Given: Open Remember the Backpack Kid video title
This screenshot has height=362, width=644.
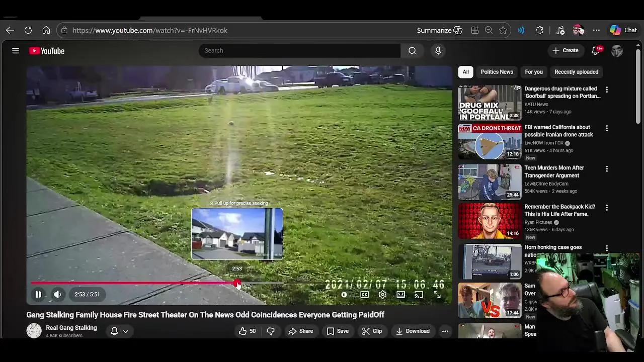Looking at the screenshot, I should pyautogui.click(x=559, y=210).
